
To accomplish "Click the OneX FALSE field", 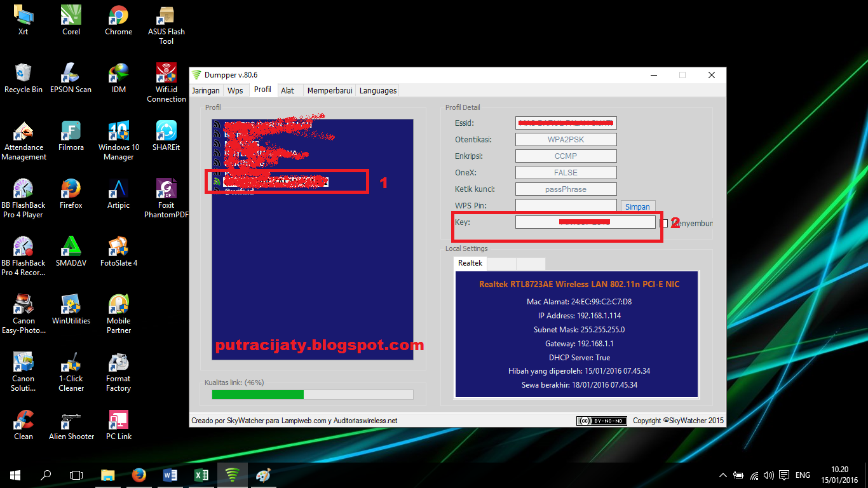I will tap(566, 172).
